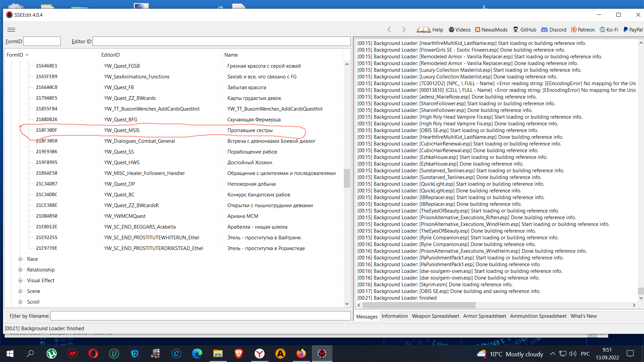644x362 pixels.
Task: Open the Videos link
Action: click(x=460, y=29)
